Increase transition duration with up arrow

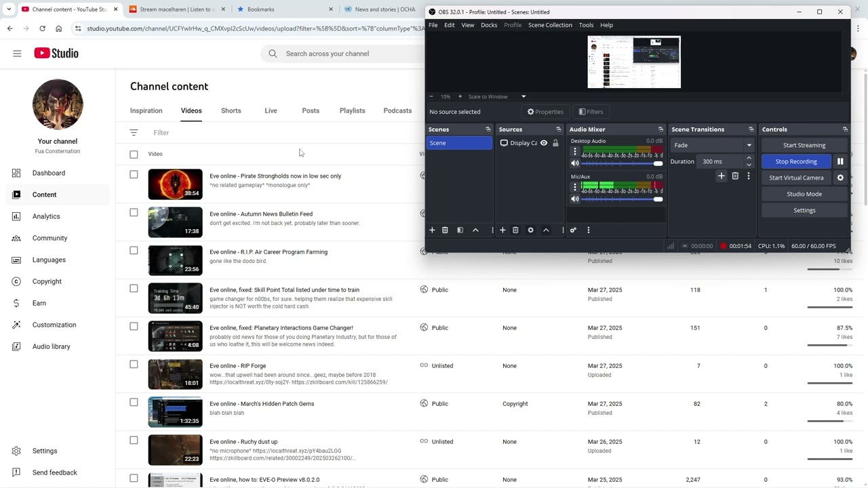749,159
